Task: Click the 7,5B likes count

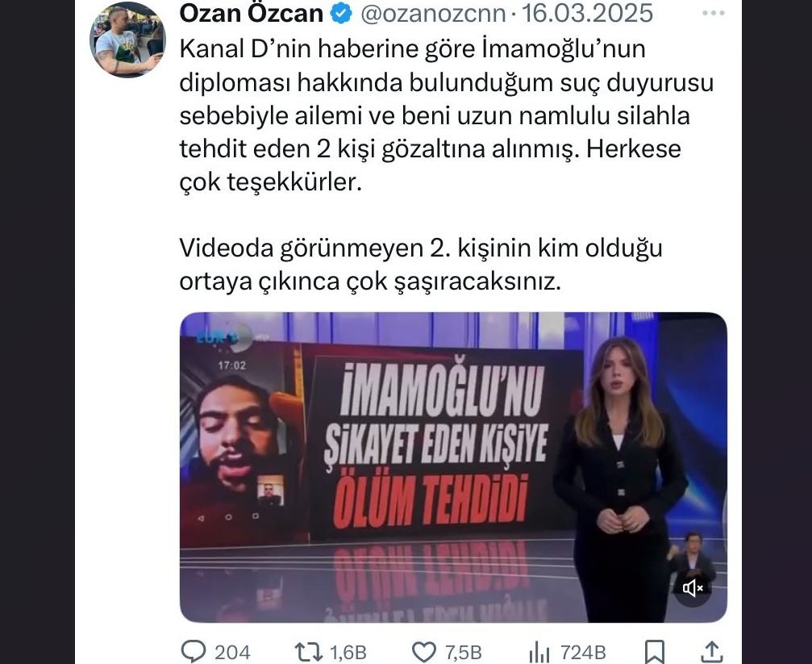Action: click(x=464, y=652)
